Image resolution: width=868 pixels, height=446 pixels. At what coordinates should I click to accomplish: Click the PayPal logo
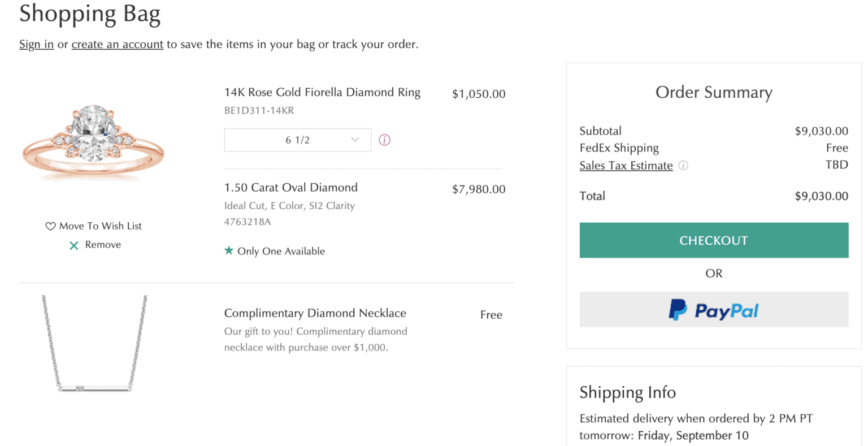point(713,310)
